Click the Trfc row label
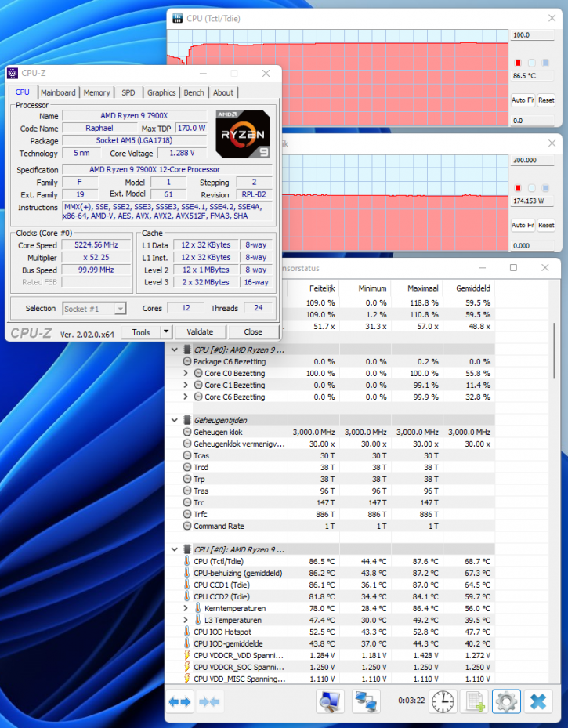 [201, 514]
